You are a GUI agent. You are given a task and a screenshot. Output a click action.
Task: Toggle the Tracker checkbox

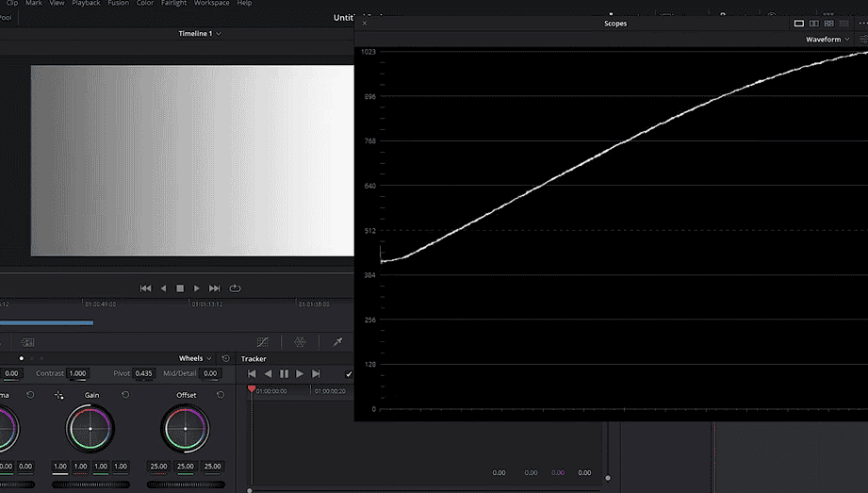(x=349, y=374)
